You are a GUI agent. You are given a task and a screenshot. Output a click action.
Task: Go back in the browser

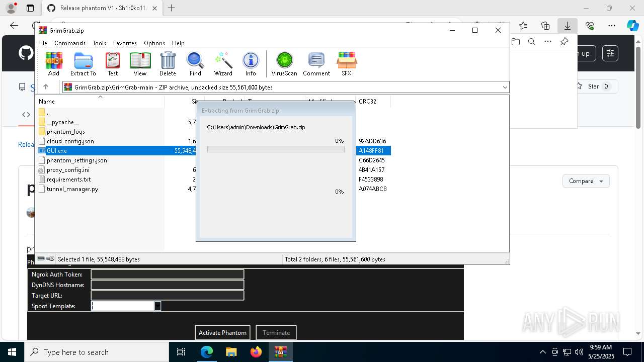14,26
